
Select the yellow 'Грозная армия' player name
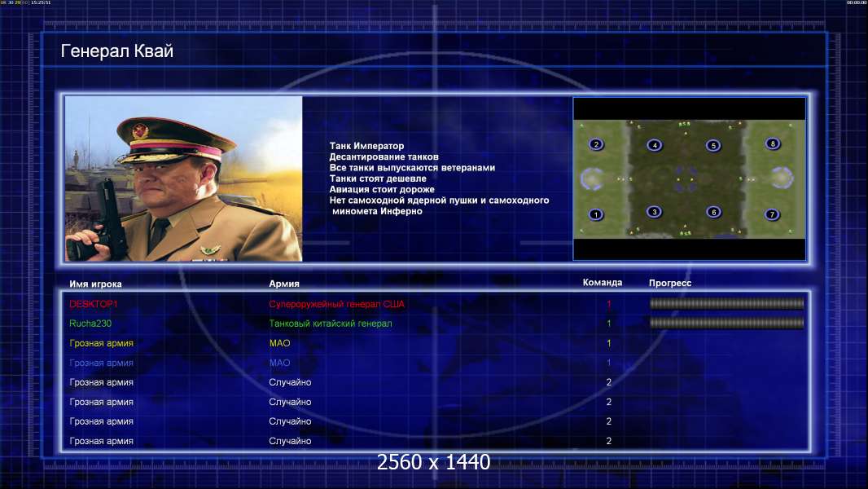click(101, 343)
